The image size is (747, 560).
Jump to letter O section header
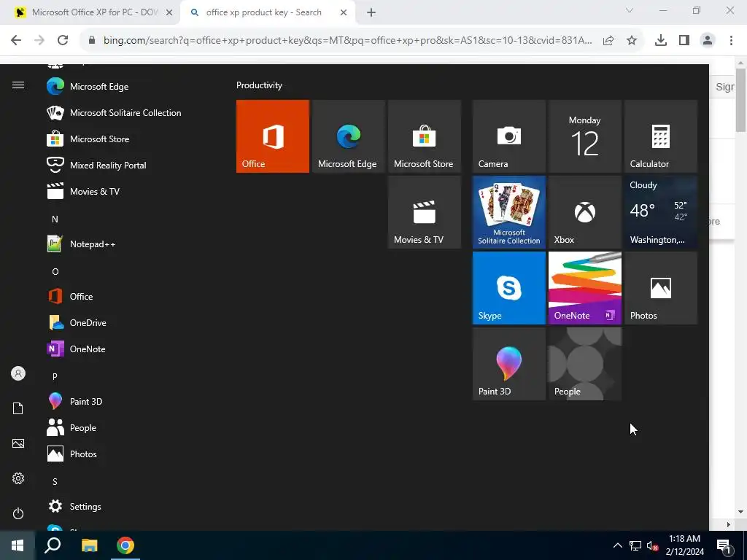(x=55, y=271)
